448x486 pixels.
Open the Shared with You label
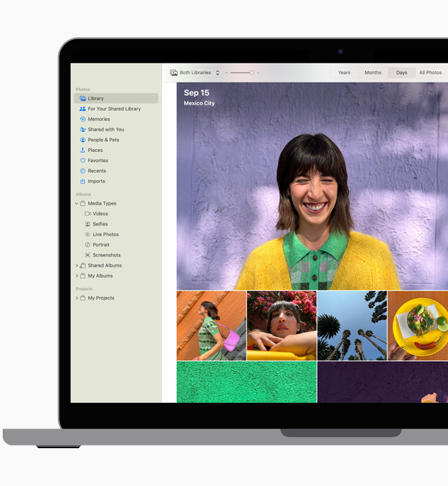click(106, 130)
